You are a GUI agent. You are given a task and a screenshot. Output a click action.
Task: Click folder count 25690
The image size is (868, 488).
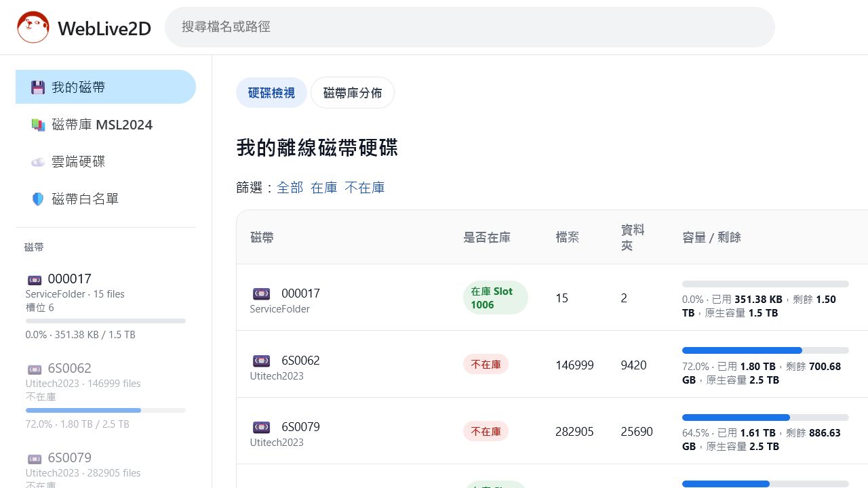[x=637, y=432]
